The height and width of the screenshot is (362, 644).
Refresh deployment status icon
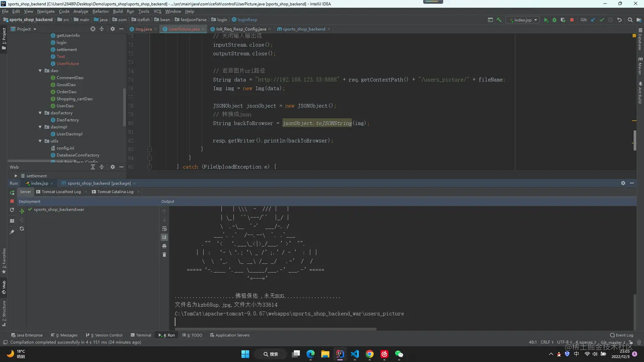(x=22, y=229)
